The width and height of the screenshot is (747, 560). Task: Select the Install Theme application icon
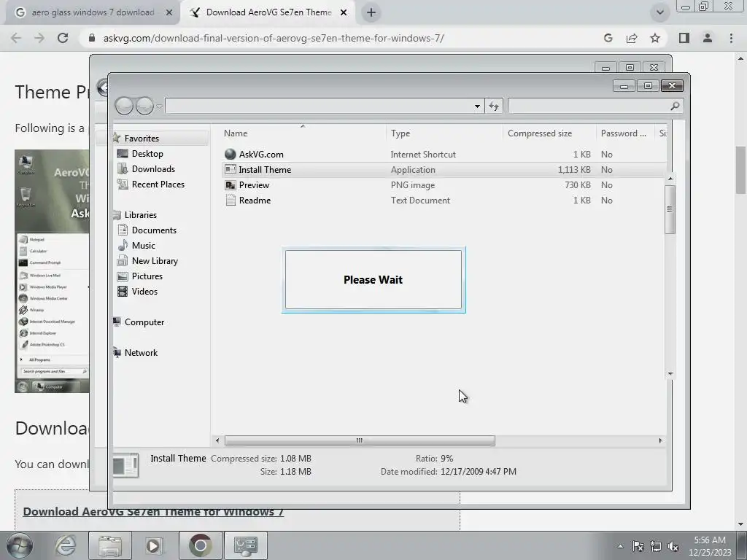230,169
